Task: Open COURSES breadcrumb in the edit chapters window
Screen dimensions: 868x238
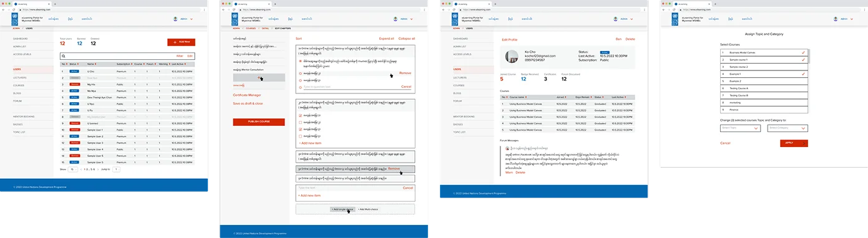Action: (x=251, y=28)
